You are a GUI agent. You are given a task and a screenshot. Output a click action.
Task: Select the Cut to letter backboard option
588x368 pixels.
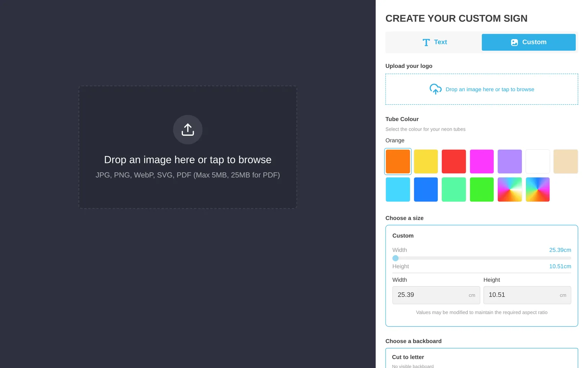click(x=482, y=358)
